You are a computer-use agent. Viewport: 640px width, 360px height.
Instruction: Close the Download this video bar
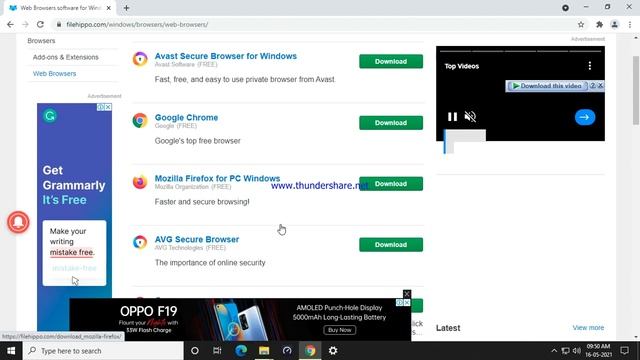click(600, 86)
